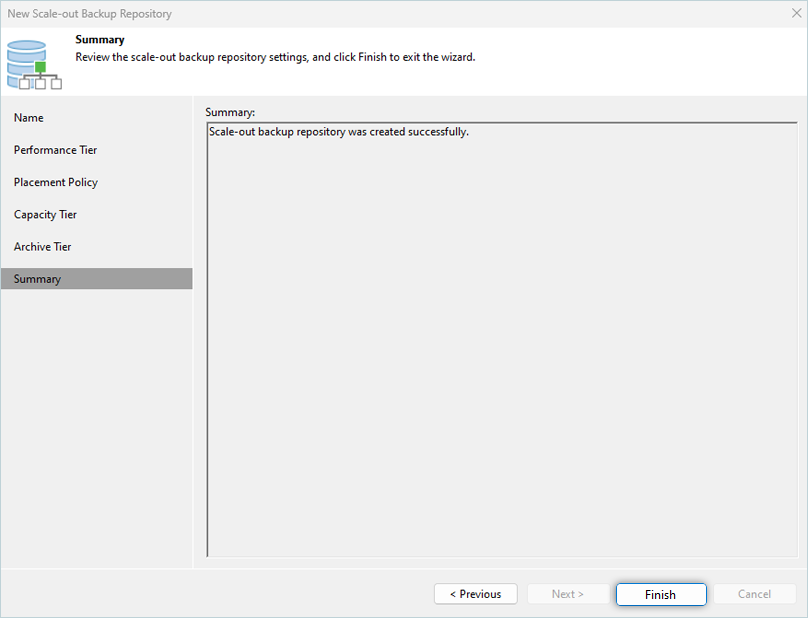Go to the Name step
Viewport: 808px width, 618px height.
point(29,118)
